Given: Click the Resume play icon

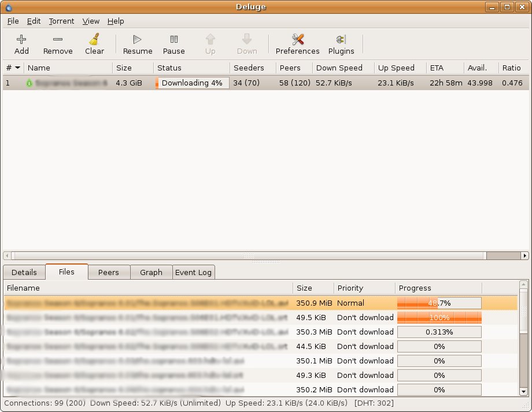Looking at the screenshot, I should point(137,39).
